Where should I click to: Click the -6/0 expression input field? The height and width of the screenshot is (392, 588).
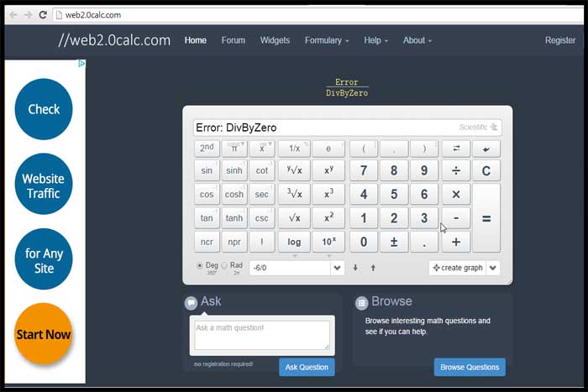click(x=290, y=268)
